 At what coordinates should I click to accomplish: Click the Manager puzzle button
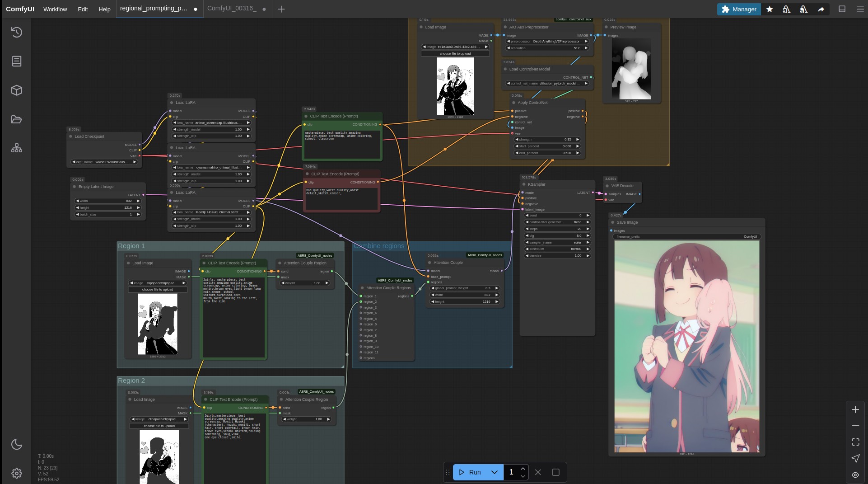[739, 9]
